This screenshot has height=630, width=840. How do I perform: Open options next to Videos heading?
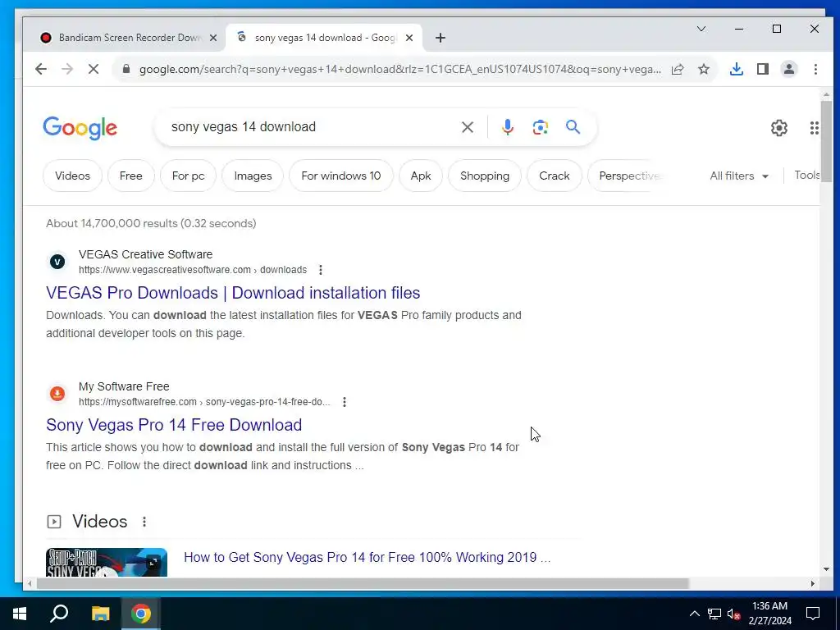144,521
